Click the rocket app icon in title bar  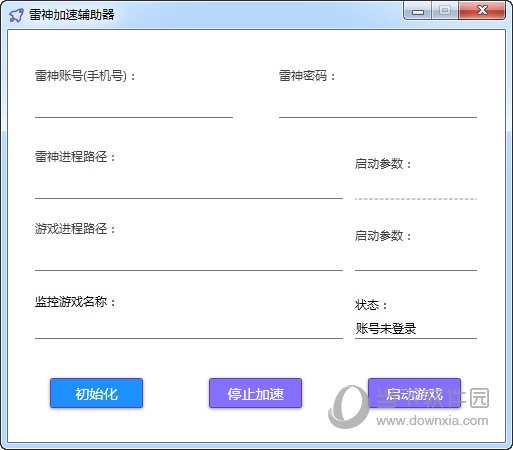pyautogui.click(x=16, y=15)
